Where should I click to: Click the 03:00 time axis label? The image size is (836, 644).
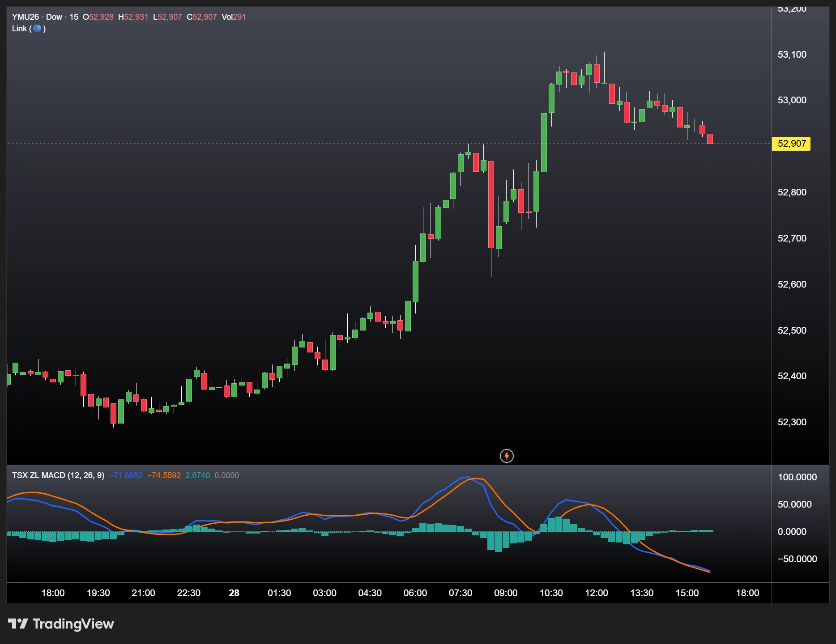coord(324,593)
